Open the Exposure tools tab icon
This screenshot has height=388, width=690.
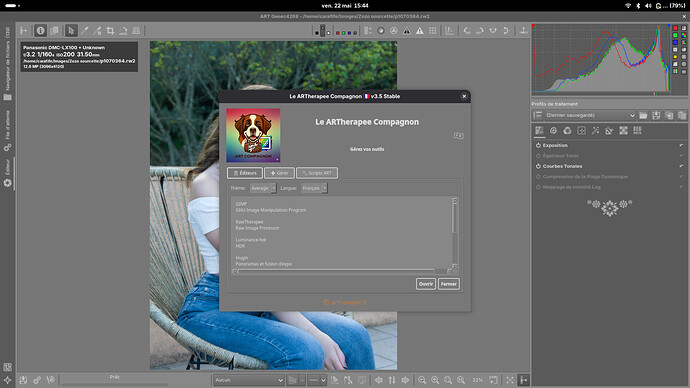click(539, 131)
